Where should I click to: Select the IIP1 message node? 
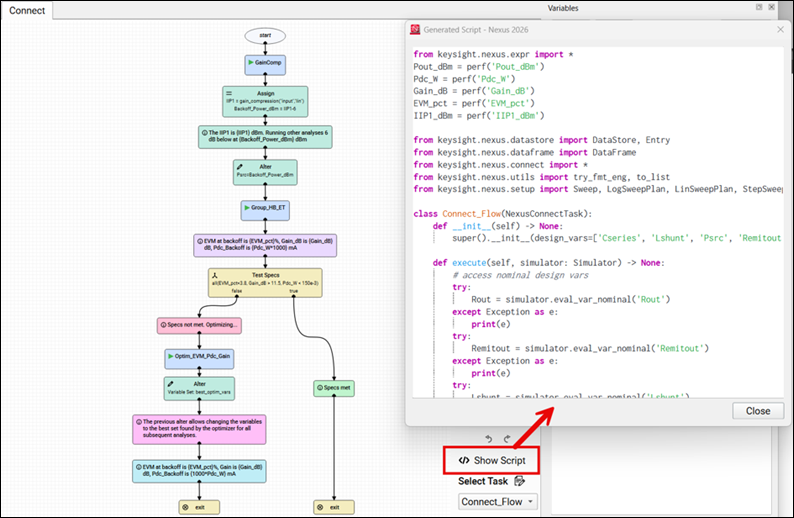pyautogui.click(x=265, y=137)
